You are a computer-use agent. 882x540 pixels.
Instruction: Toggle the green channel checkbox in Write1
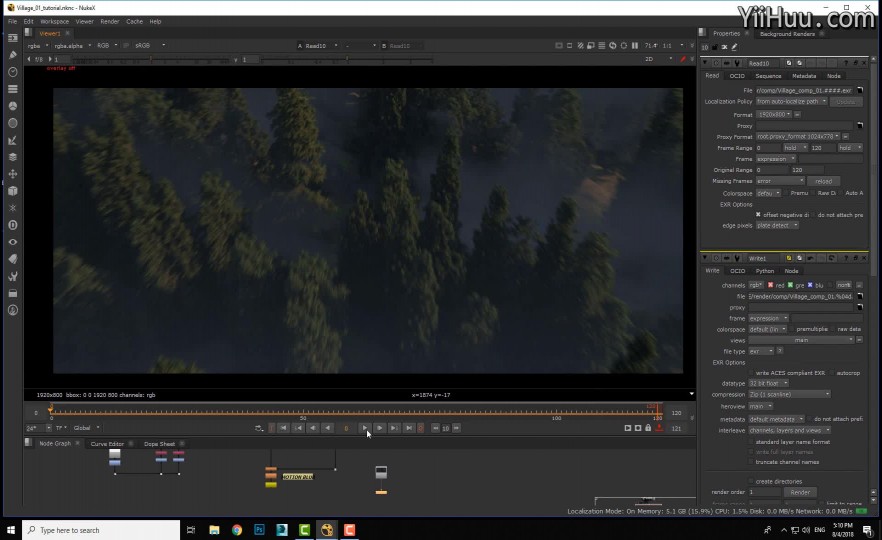click(790, 285)
